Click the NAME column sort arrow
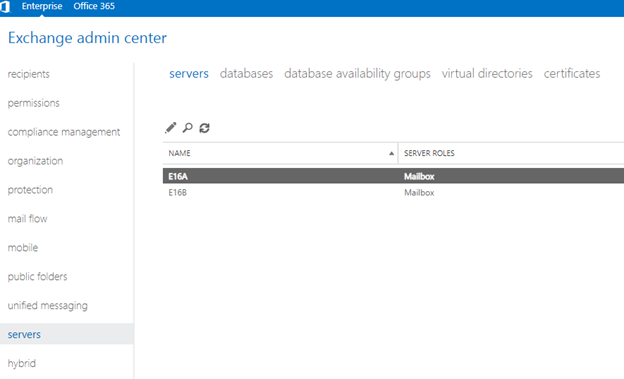624x379 pixels. pyautogui.click(x=391, y=153)
